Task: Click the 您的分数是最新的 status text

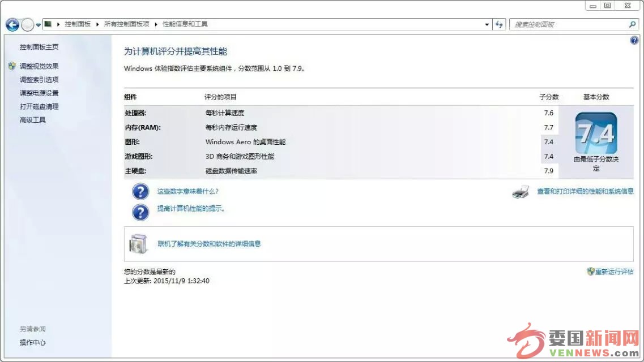Action: pyautogui.click(x=150, y=272)
